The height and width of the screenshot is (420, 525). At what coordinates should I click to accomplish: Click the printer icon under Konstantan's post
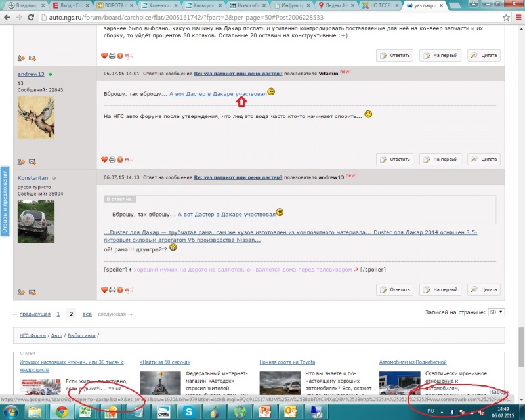point(112,289)
